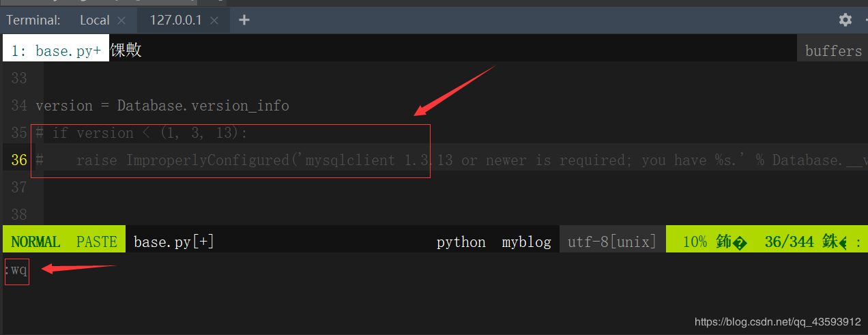The image size is (868, 335).
Task: Place cursor on version = Database.version_info line
Action: [x=162, y=106]
